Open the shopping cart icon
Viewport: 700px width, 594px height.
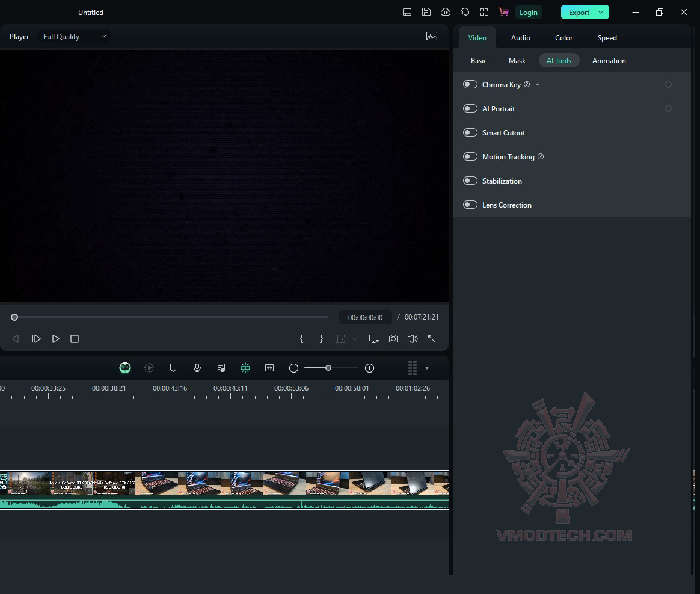click(503, 12)
